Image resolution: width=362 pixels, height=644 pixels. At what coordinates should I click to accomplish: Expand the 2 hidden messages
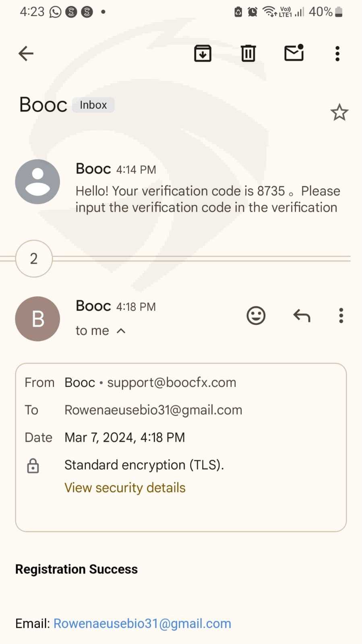34,258
